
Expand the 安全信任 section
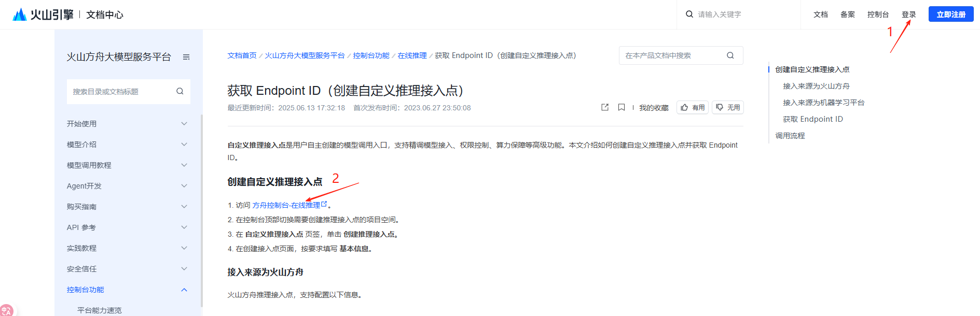point(184,269)
